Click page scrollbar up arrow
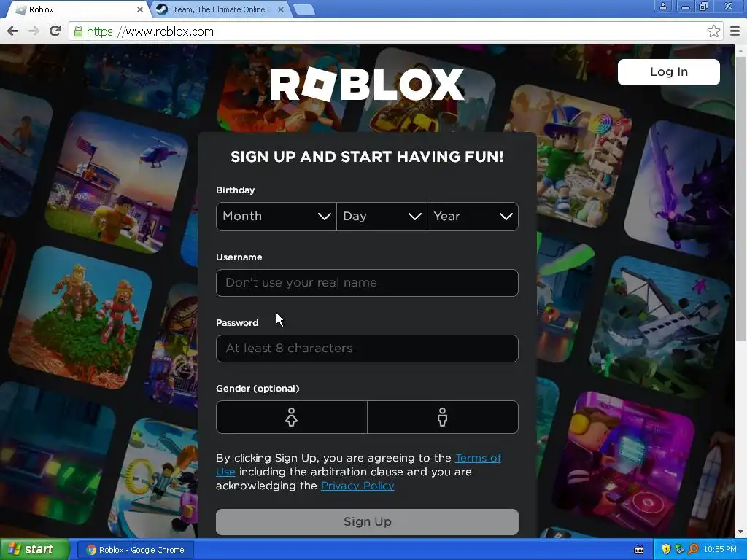The width and height of the screenshot is (747, 560). pyautogui.click(x=740, y=50)
